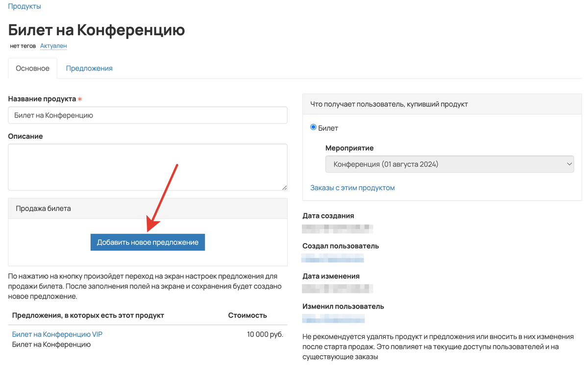Open the Продукты breadcrumb link
The width and height of the screenshot is (588, 367).
tap(24, 6)
